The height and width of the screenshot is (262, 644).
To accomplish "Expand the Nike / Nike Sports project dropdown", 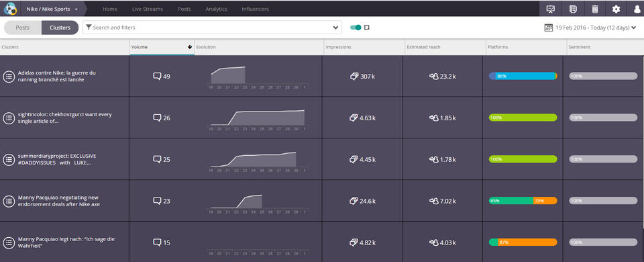I will [52, 9].
